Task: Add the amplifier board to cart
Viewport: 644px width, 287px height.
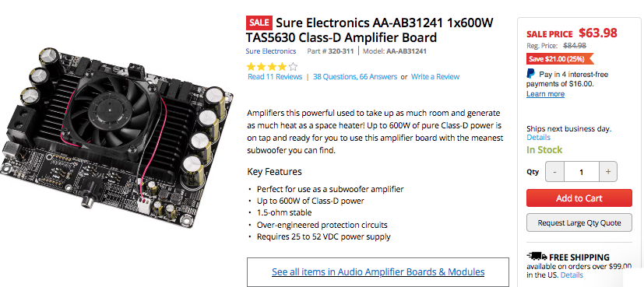Action: (x=579, y=198)
